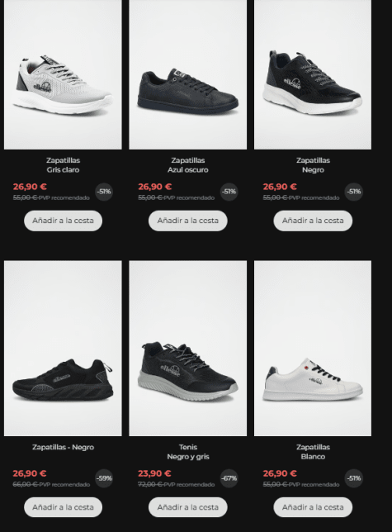The image size is (392, 532).
Task: Click the Zapatillas Gris claro title
Action: coord(63,165)
